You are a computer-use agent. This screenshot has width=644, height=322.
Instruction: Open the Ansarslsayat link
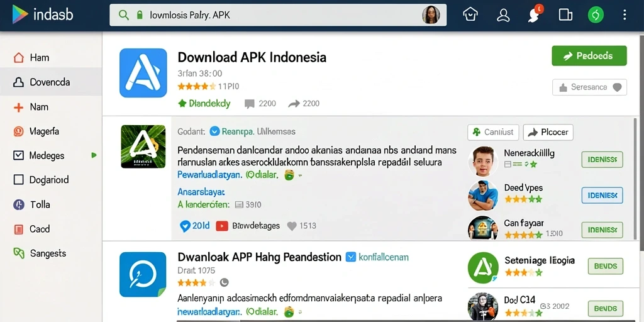coord(201,192)
